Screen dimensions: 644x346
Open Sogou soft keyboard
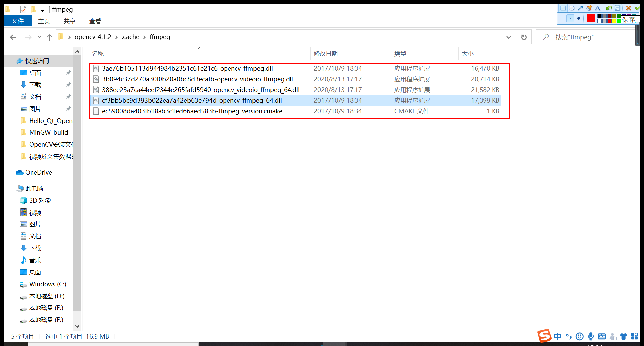[602, 336]
